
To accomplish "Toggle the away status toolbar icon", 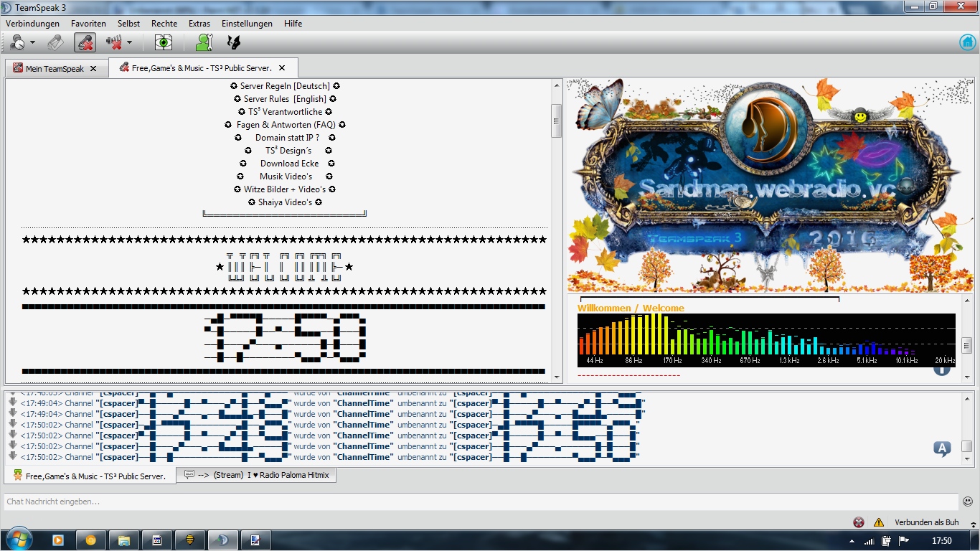I will pyautogui.click(x=18, y=43).
